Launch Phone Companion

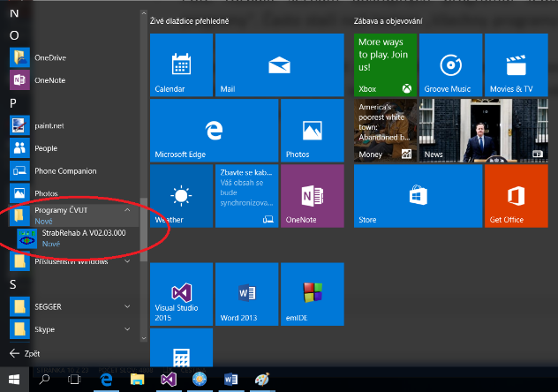click(73, 171)
